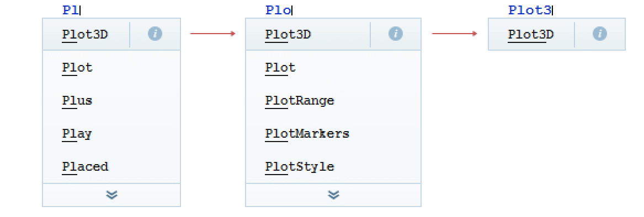Choose Placed from the completion list

click(111, 166)
